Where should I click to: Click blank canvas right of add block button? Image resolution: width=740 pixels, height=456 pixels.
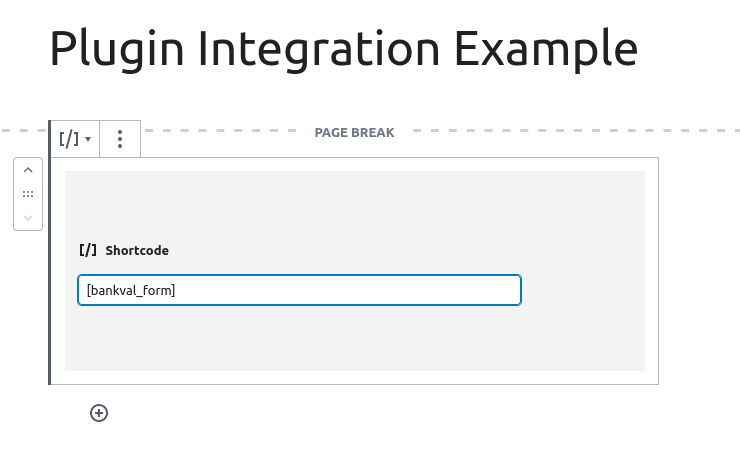378,413
